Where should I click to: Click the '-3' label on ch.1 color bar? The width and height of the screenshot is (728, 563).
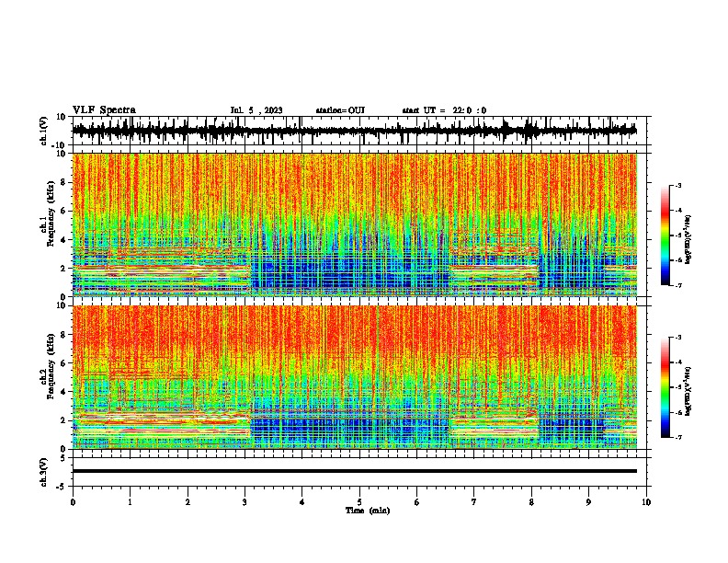pos(677,185)
